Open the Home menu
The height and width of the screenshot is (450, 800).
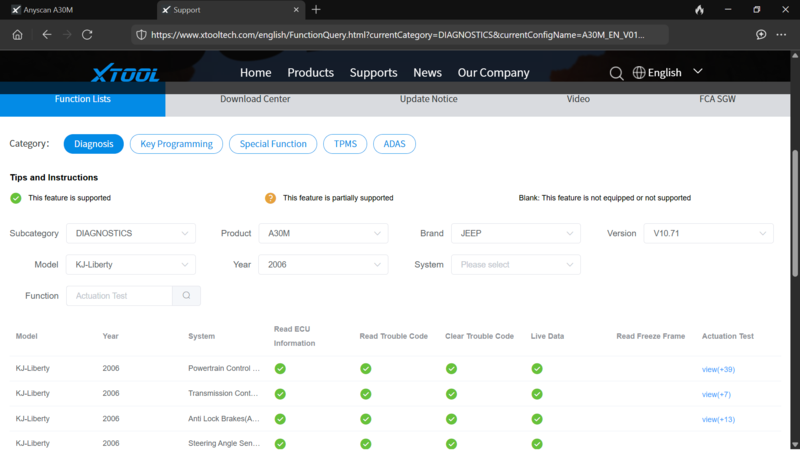click(256, 72)
